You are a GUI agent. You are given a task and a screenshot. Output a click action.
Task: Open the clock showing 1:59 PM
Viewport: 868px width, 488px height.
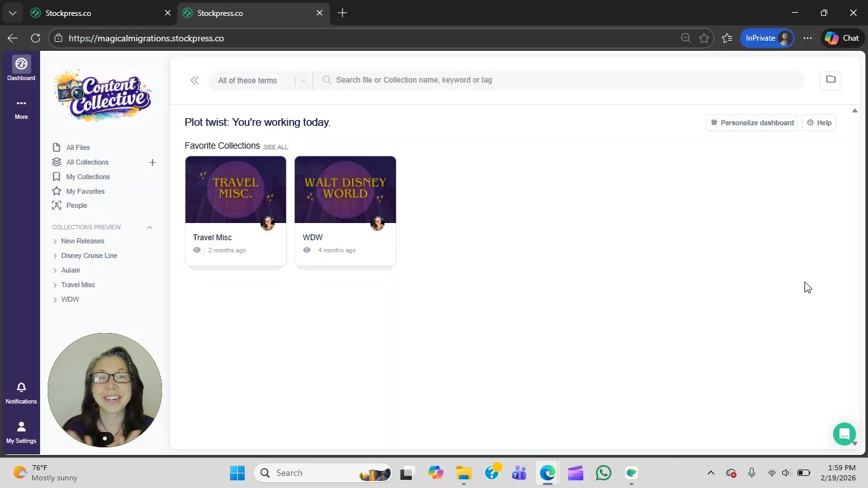click(837, 473)
